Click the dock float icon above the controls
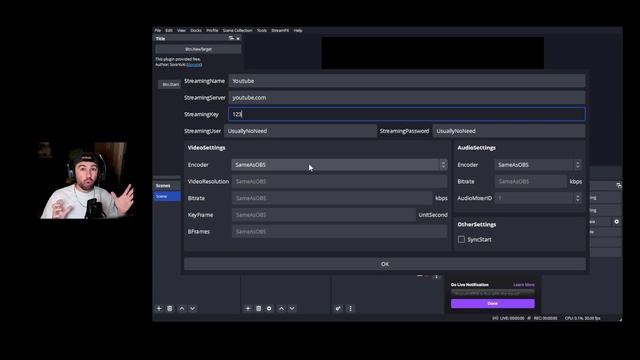Screen dimensions: 640x360 (x=619, y=185)
